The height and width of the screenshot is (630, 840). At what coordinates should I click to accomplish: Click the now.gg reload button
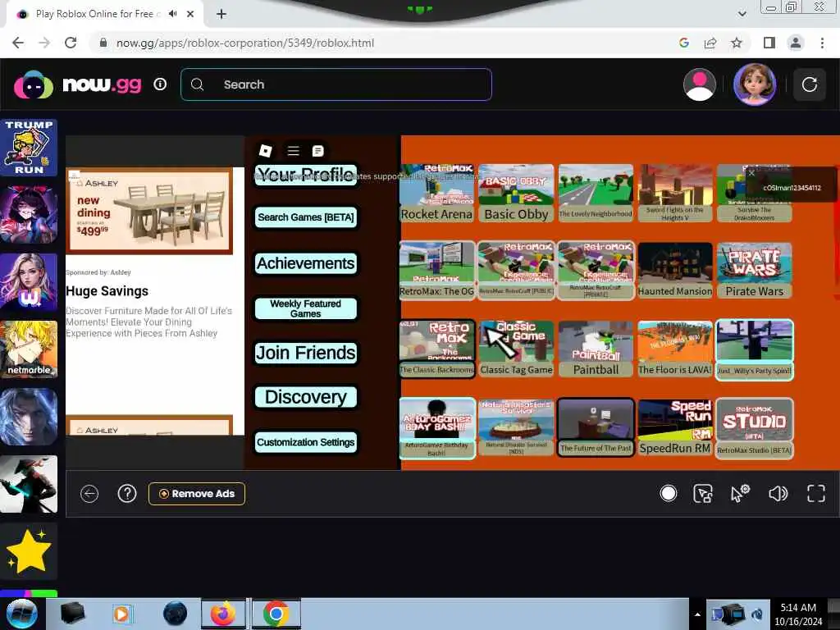[809, 84]
